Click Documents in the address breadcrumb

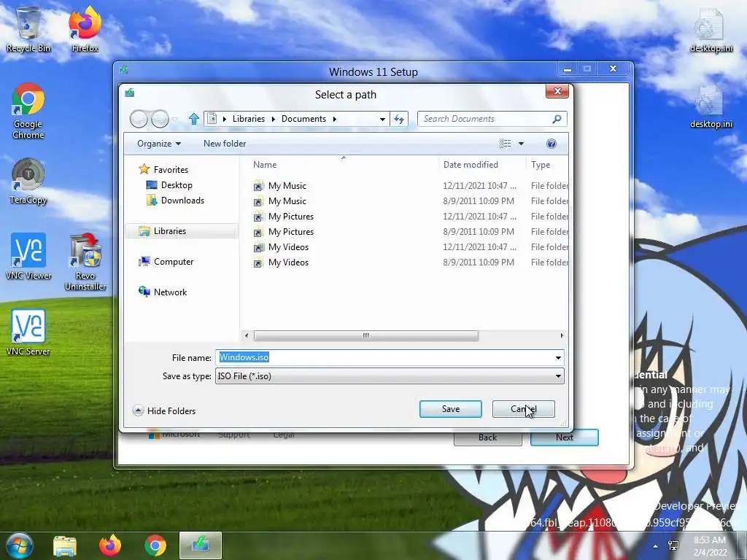tap(303, 119)
